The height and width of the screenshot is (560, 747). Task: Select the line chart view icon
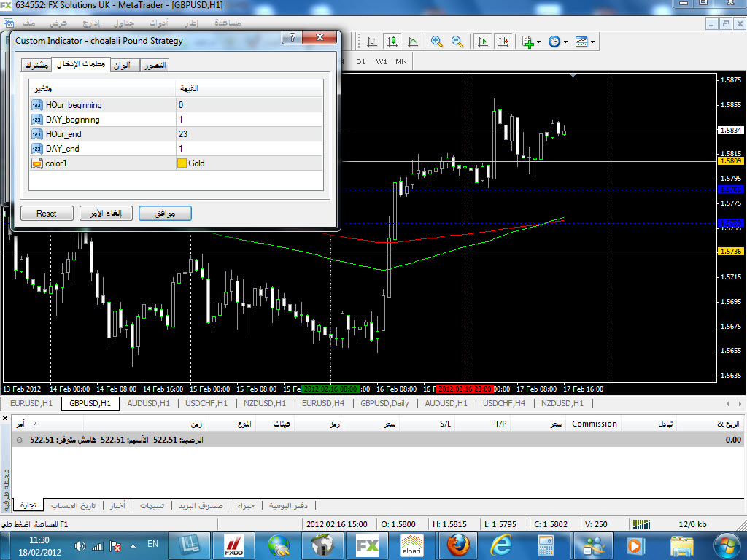coord(413,42)
